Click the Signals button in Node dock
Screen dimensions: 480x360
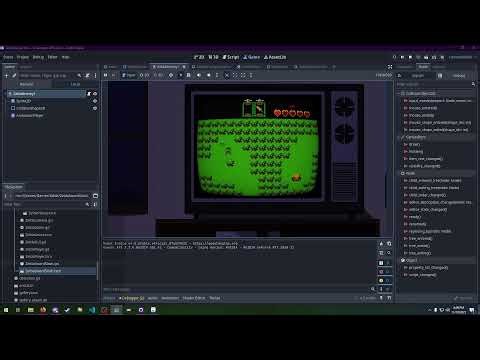[417, 76]
